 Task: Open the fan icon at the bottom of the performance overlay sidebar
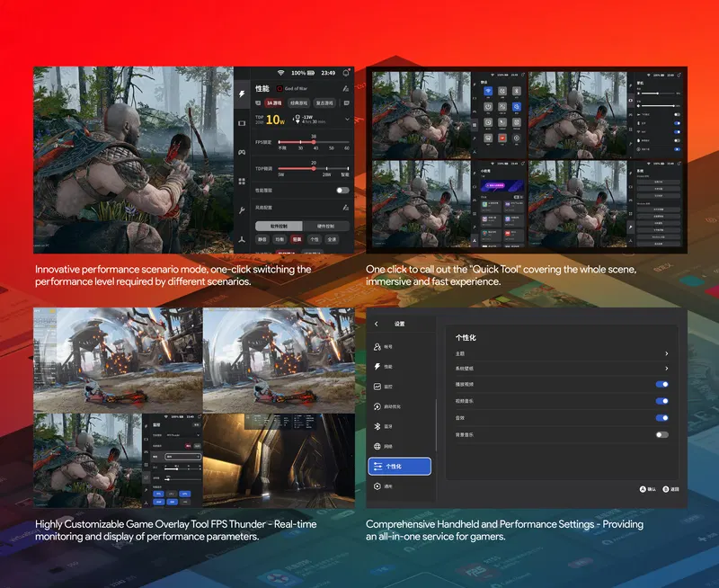coord(242,239)
